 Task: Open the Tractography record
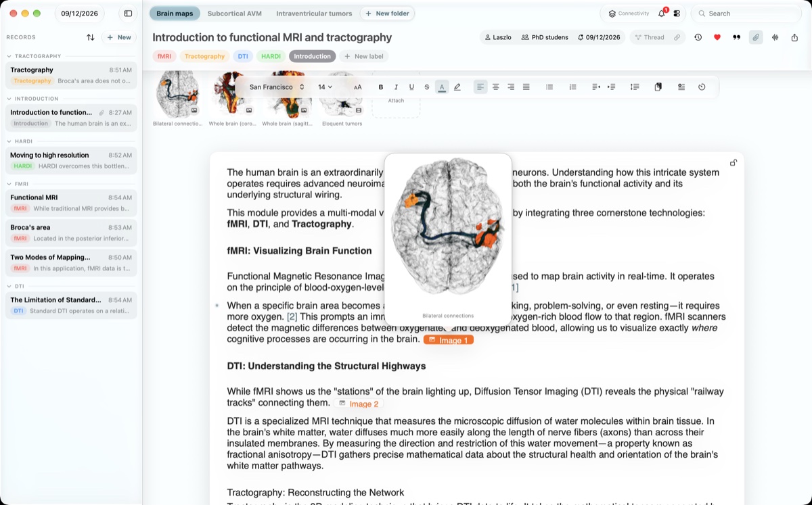pos(71,75)
